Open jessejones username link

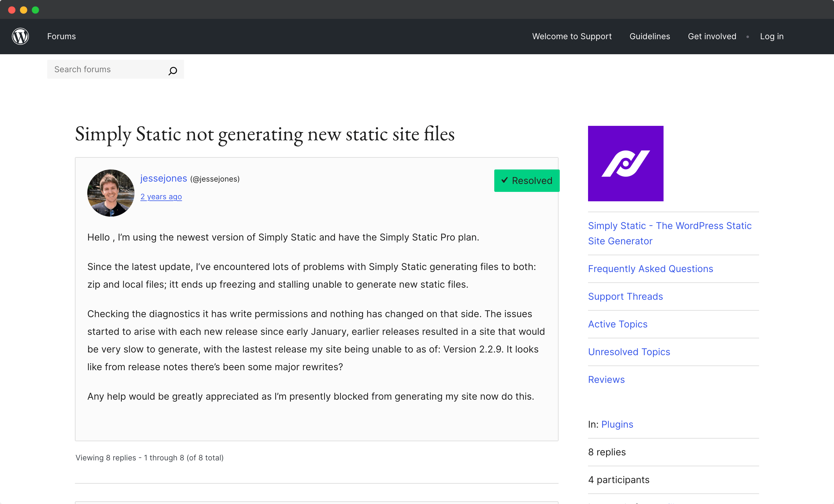click(163, 178)
